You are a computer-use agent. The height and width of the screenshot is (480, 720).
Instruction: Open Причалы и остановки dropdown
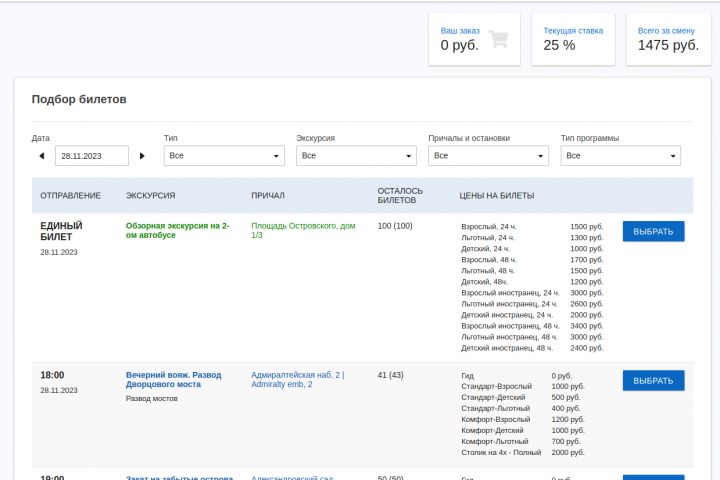click(x=488, y=156)
